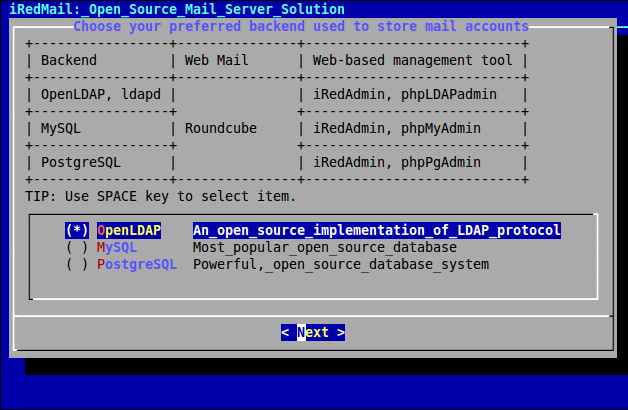The height and width of the screenshot is (410, 628).
Task: Click 'MySQL' cell in backend table
Action: click(61, 129)
